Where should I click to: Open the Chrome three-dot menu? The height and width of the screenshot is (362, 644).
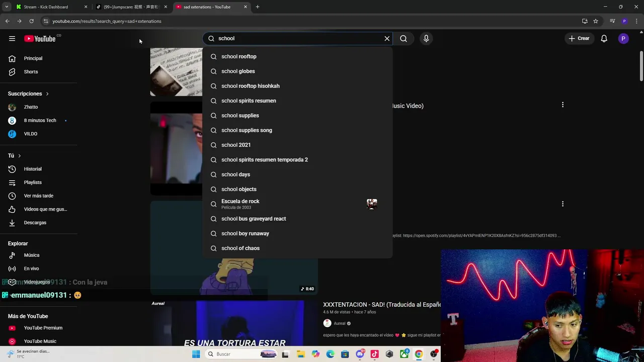(637, 21)
